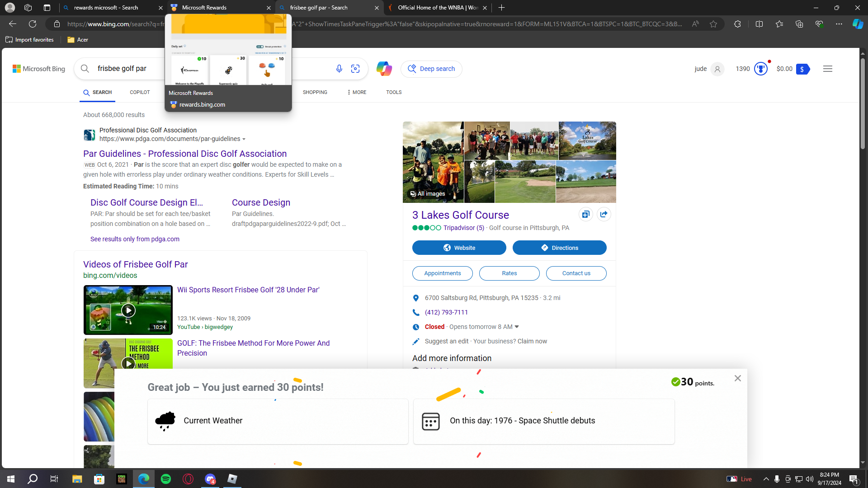Click the share icon beside 3 Lakes Golf Course

tap(604, 214)
